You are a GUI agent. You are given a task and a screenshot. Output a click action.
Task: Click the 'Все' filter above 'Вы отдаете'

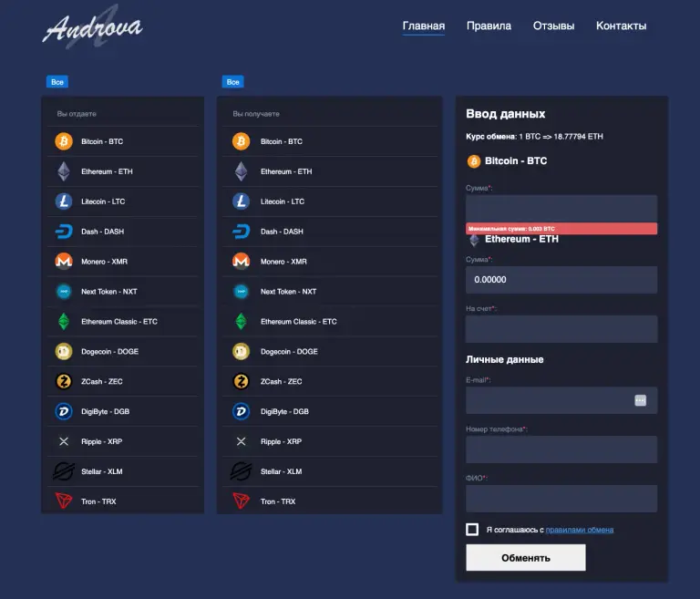pos(57,82)
